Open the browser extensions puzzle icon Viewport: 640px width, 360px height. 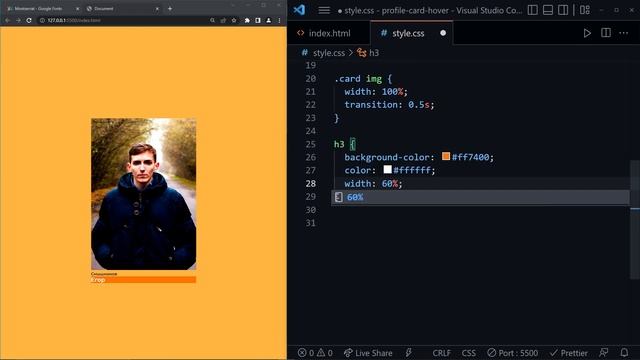pyautogui.click(x=247, y=20)
